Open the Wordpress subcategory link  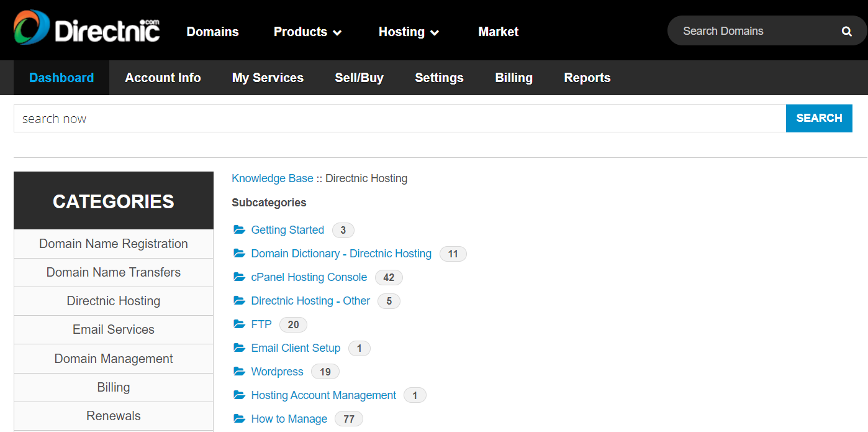(278, 372)
